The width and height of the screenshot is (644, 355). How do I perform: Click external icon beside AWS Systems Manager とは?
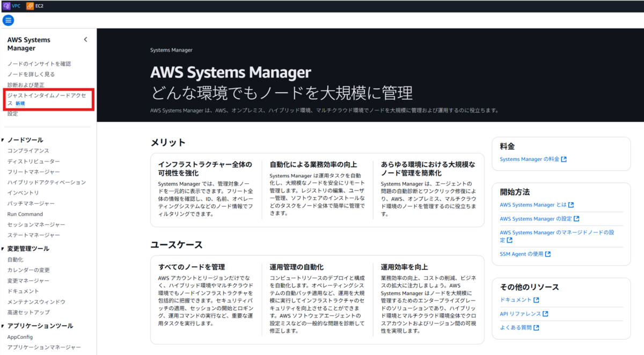point(571,205)
